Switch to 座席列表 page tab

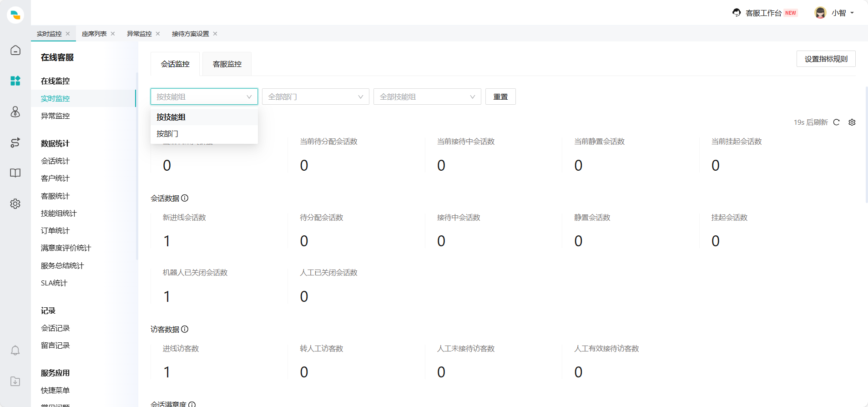coord(94,34)
